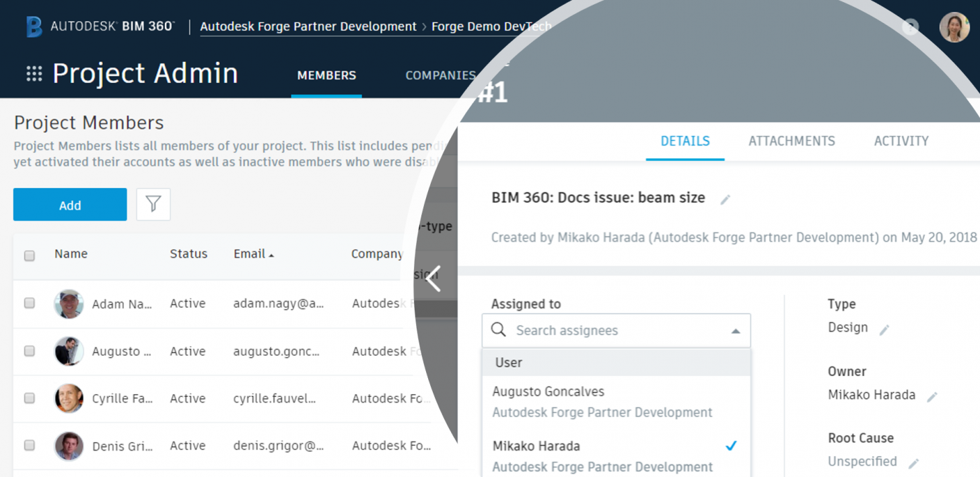
Task: Sort members by Email column
Action: [x=254, y=254]
